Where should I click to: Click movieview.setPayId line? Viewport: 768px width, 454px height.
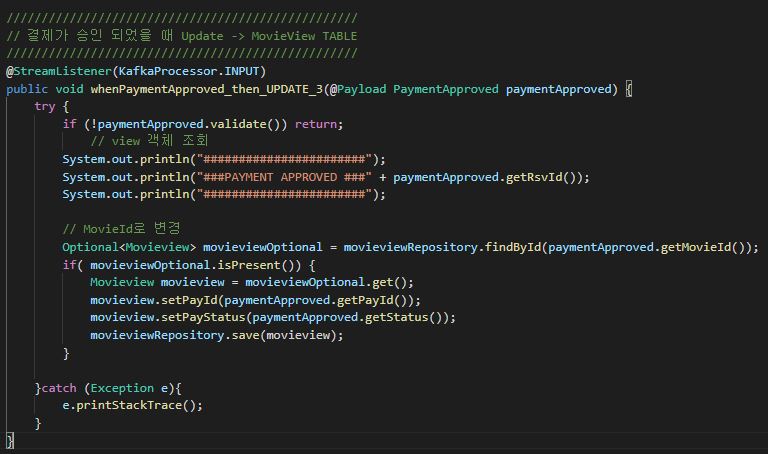pos(255,300)
